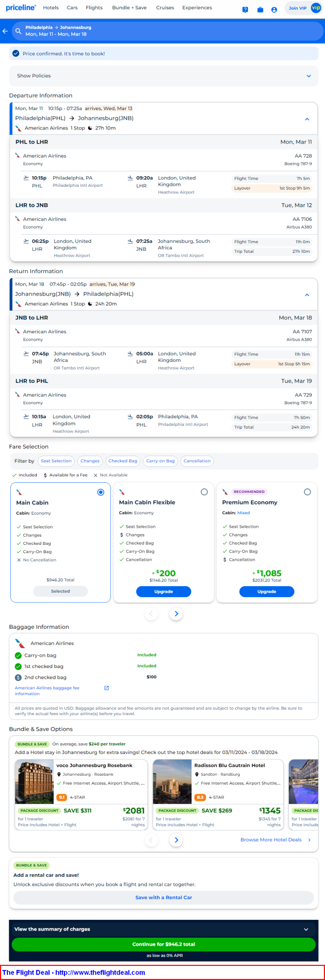Click voco Johannesburg Rosebank title
Image resolution: width=325 pixels, height=980 pixels.
point(95,766)
